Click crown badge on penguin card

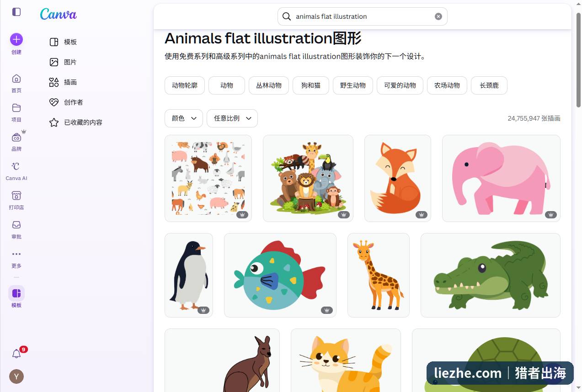pos(203,310)
